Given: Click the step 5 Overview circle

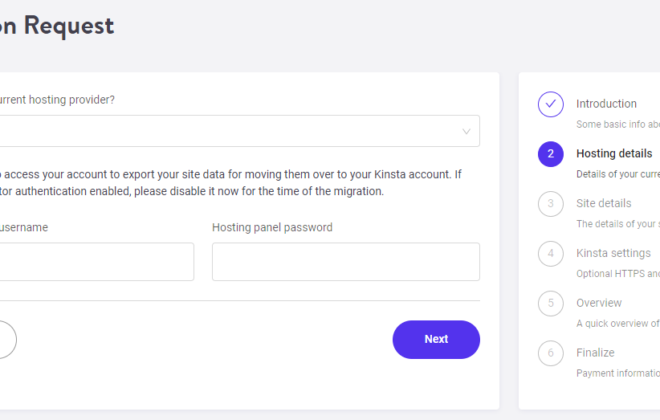Looking at the screenshot, I should point(551,303).
